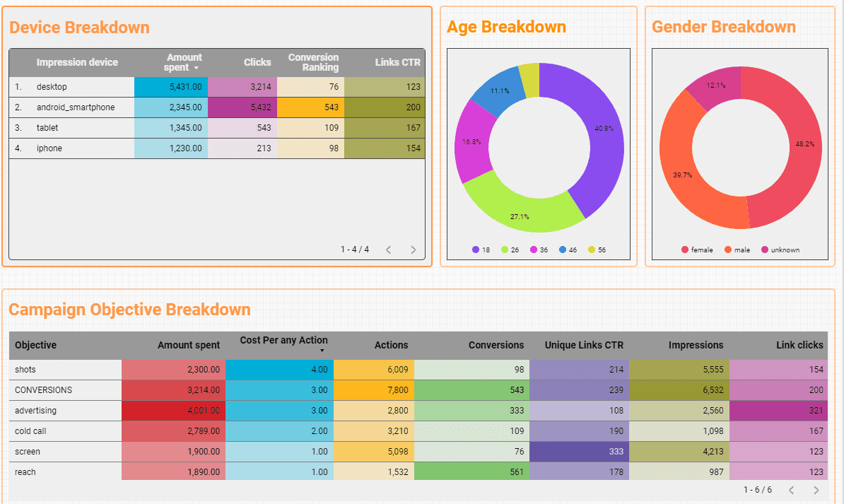Image resolution: width=844 pixels, height=504 pixels.
Task: Click the Links CTR column header
Action: (x=398, y=62)
